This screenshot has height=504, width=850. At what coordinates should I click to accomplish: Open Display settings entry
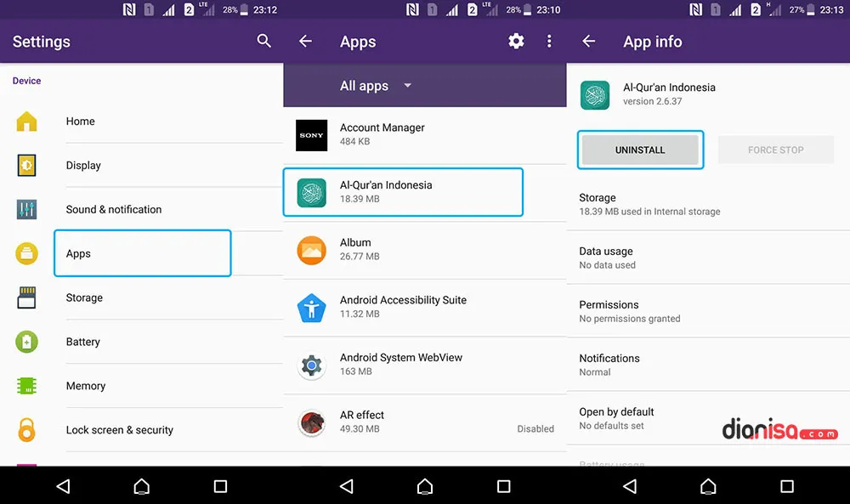(x=83, y=166)
